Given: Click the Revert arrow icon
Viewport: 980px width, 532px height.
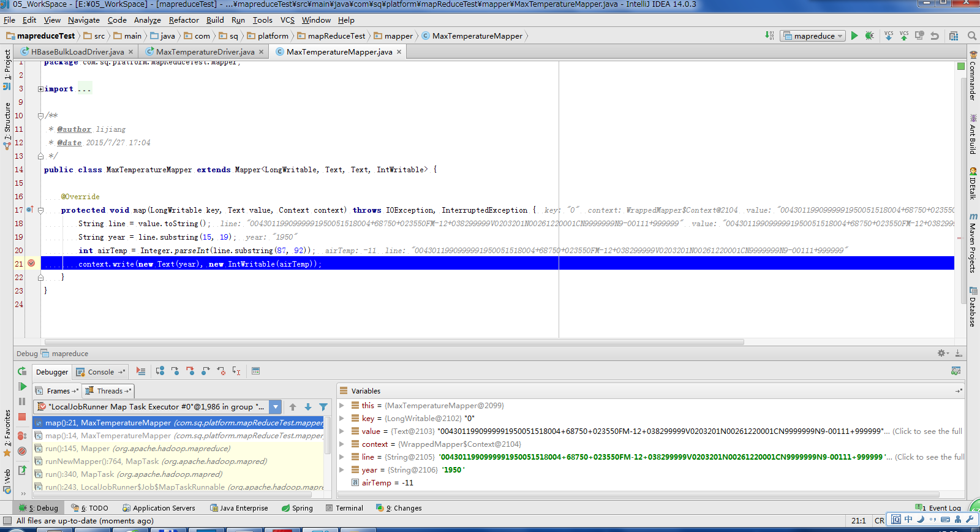Looking at the screenshot, I should click(x=935, y=36).
